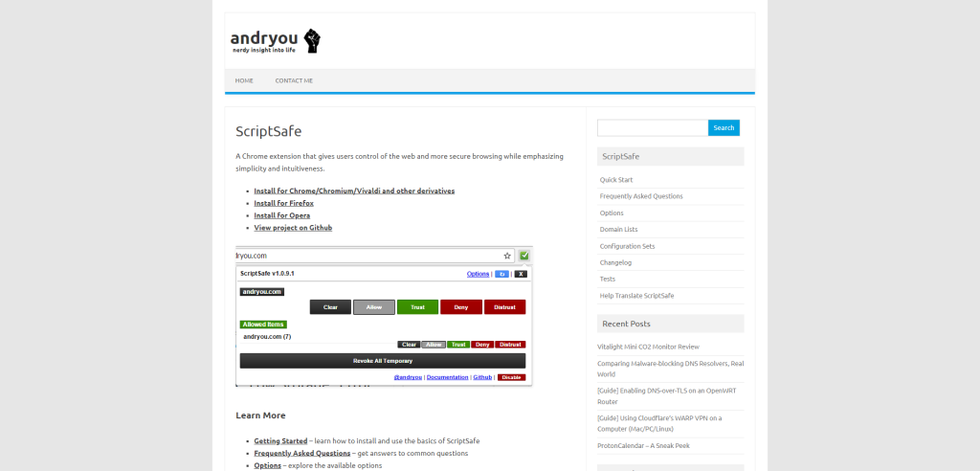The image size is (980, 471).
Task: Open Comparing Malware-blocking DNS Resolvers post
Action: point(670,369)
